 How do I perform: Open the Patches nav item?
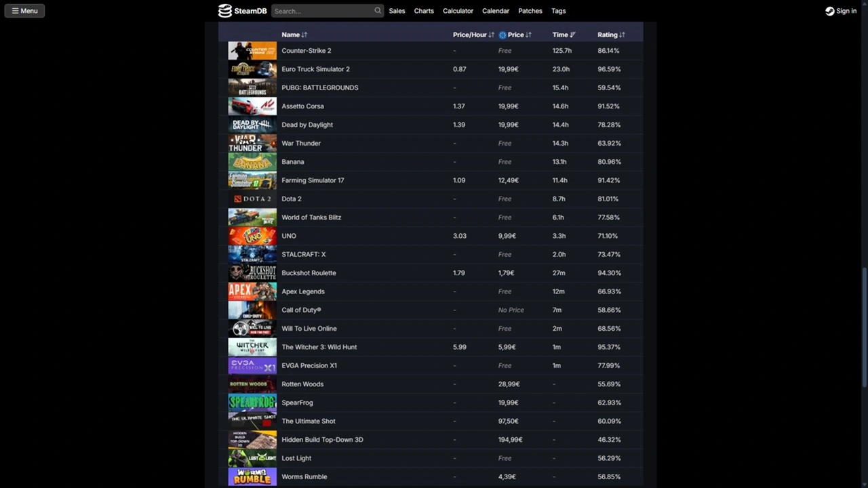(x=530, y=11)
